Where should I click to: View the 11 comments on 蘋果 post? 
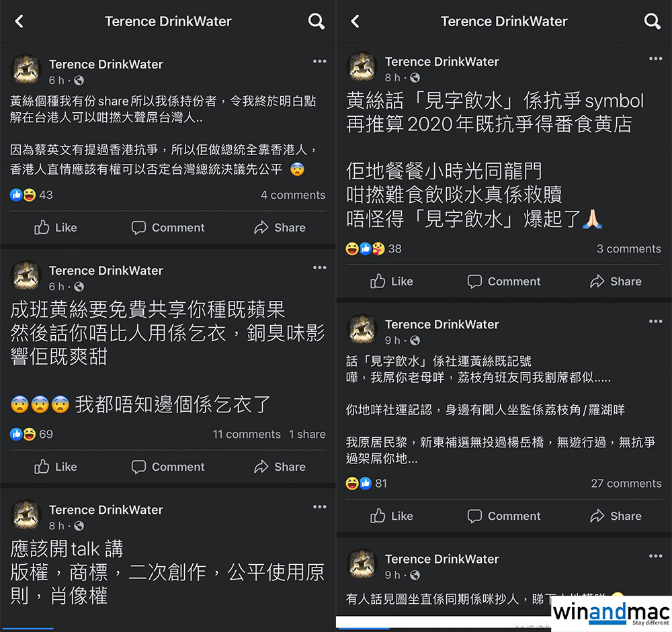pyautogui.click(x=247, y=434)
